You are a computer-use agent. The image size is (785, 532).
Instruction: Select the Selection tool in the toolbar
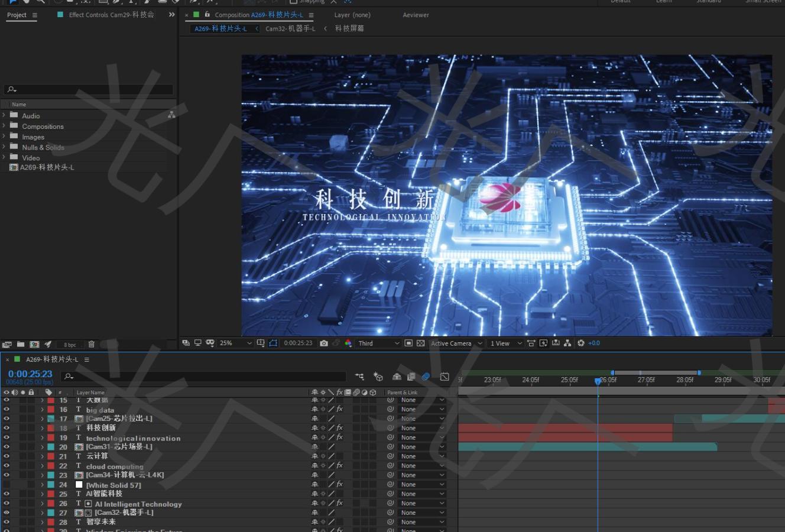(x=14, y=2)
